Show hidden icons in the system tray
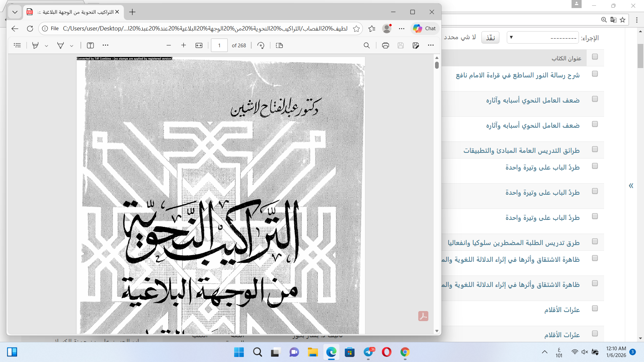This screenshot has height=362, width=644. pyautogui.click(x=545, y=352)
